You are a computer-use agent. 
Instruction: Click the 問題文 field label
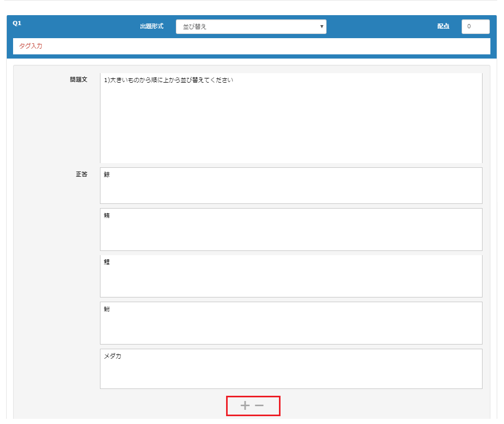coord(79,80)
